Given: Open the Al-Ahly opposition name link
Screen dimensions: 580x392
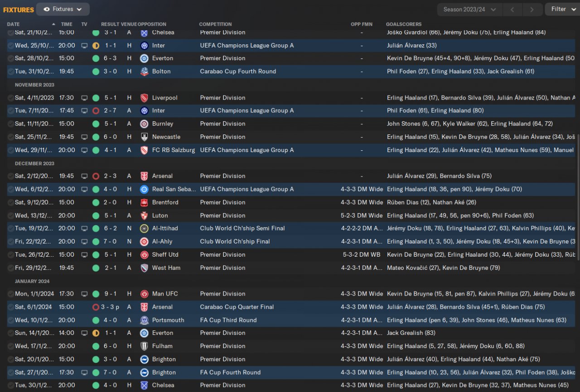Looking at the screenshot, I should (x=162, y=242).
